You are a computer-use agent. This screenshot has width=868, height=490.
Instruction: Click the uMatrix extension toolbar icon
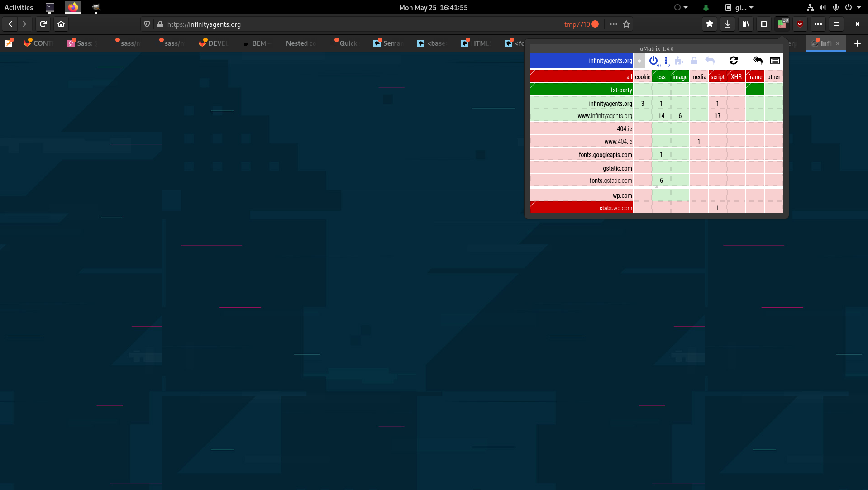point(782,24)
